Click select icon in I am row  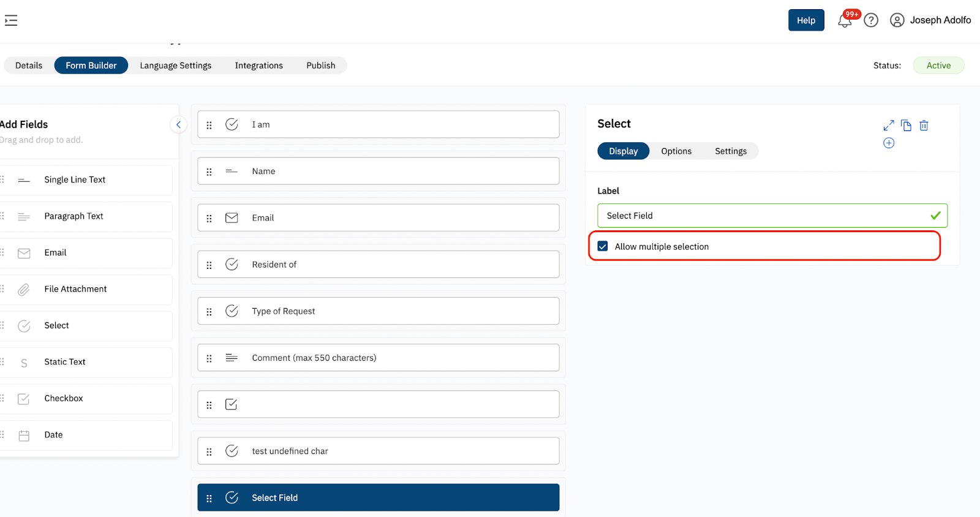232,124
